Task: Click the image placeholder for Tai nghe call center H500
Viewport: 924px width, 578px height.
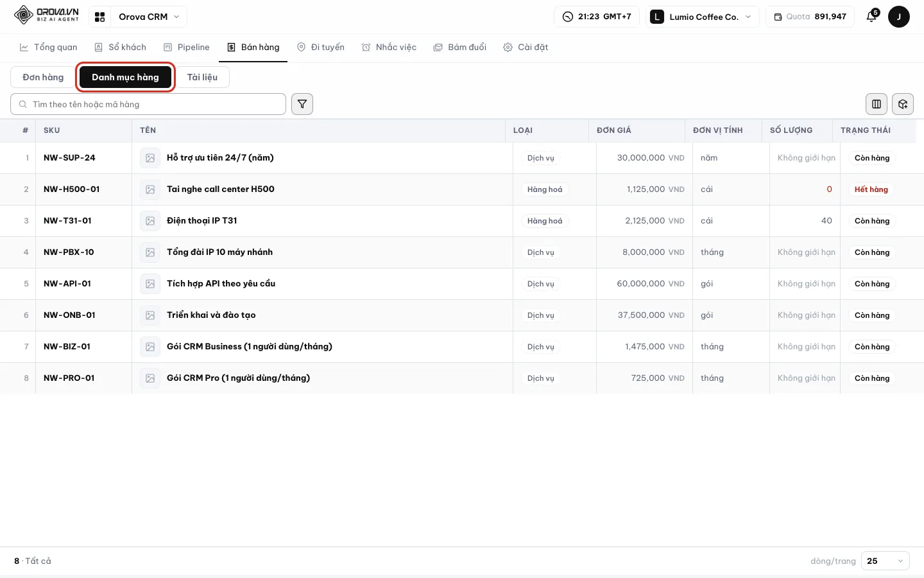Action: 150,189
